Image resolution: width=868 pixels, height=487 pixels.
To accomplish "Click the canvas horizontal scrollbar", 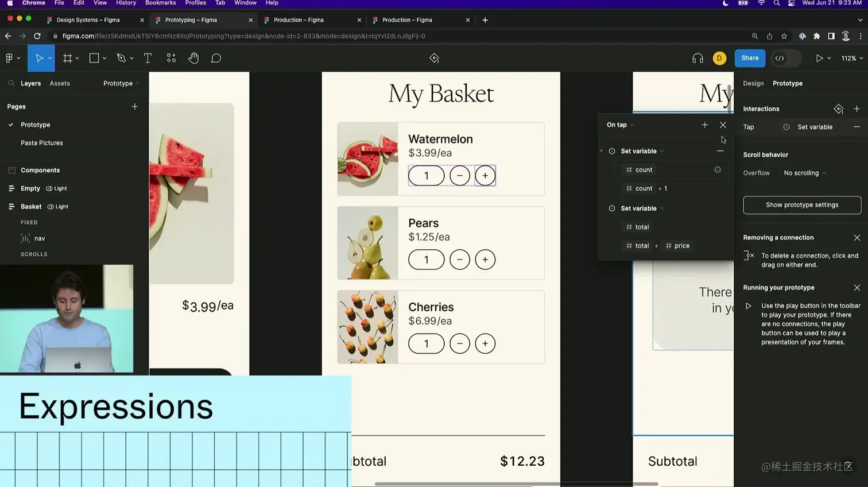I will pos(517,484).
